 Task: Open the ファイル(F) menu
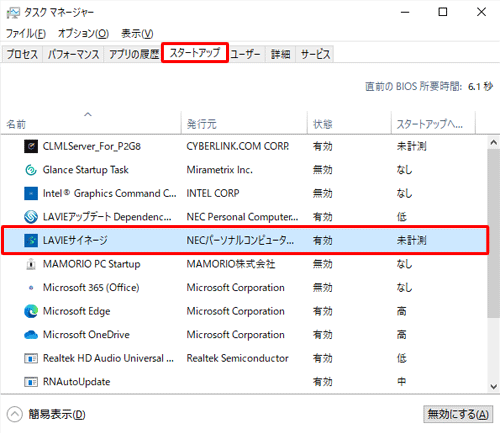26,34
